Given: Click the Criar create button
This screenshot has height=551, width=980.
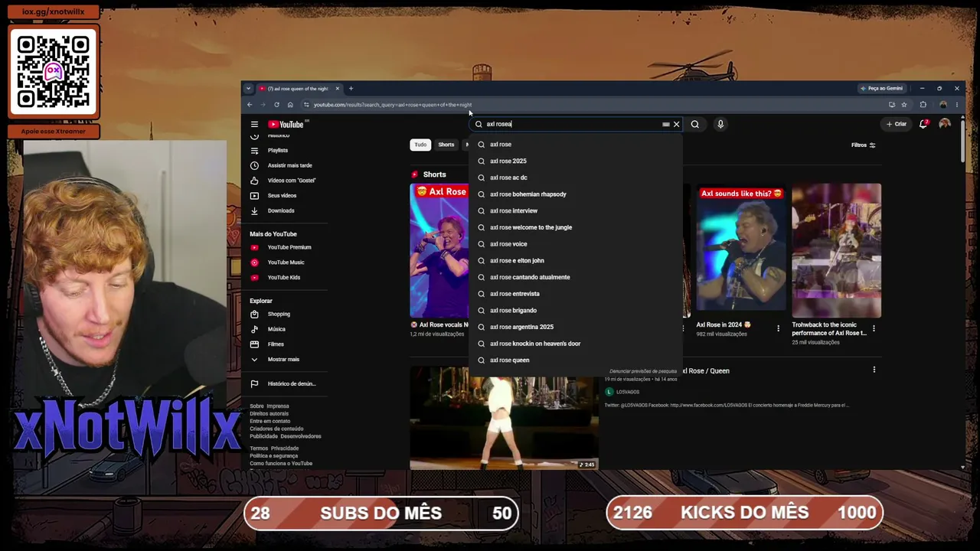Looking at the screenshot, I should pos(897,124).
